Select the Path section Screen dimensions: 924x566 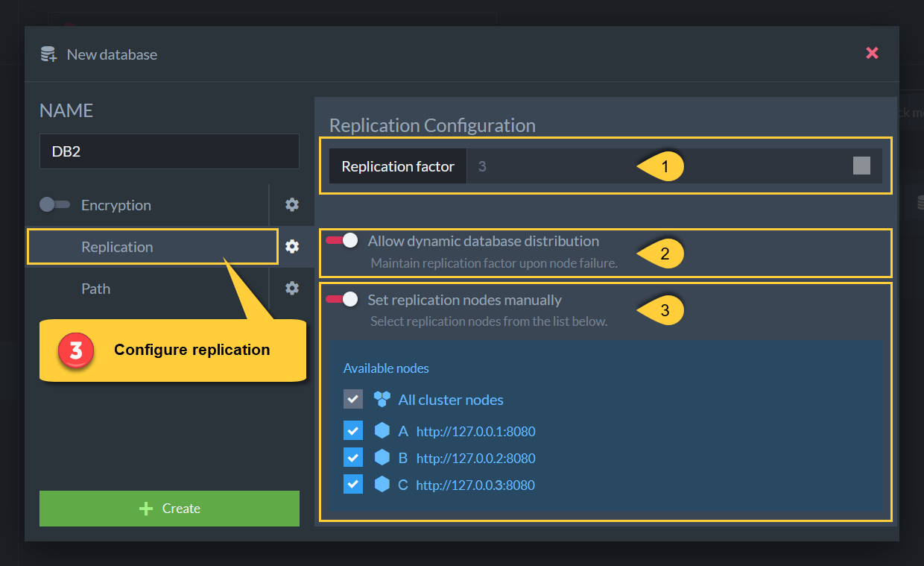(x=95, y=289)
